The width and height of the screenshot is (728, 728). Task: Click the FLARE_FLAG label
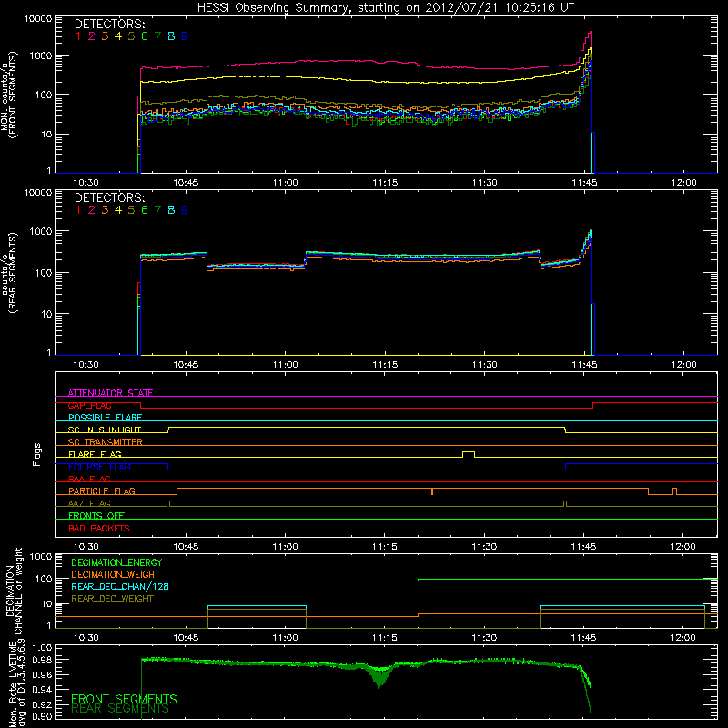(95, 454)
